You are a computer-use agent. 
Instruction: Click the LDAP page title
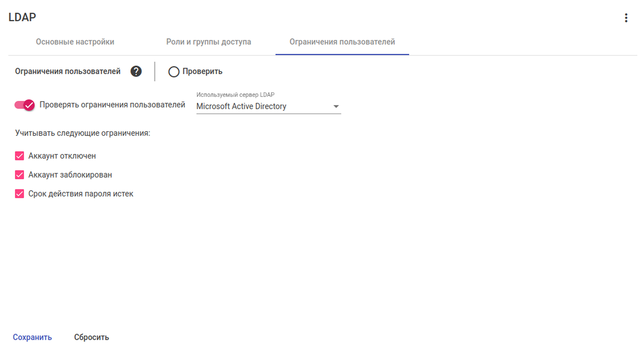[x=22, y=17]
